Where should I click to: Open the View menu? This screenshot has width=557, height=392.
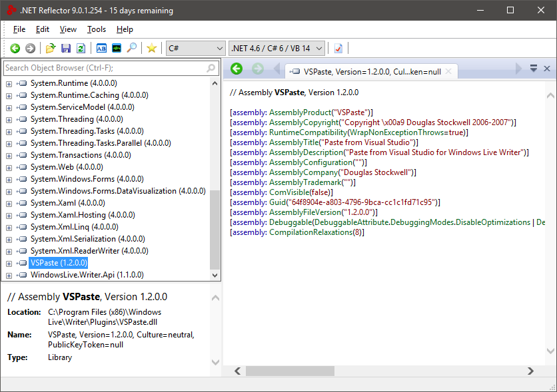(68, 29)
